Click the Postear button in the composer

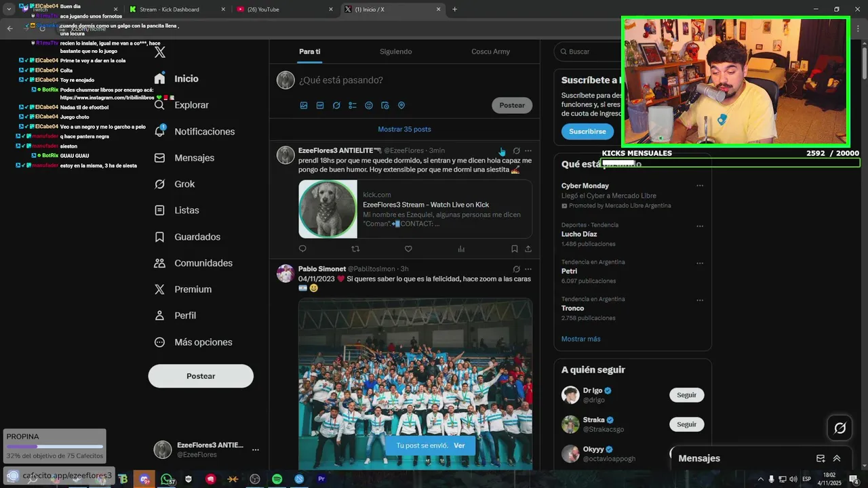click(x=512, y=105)
